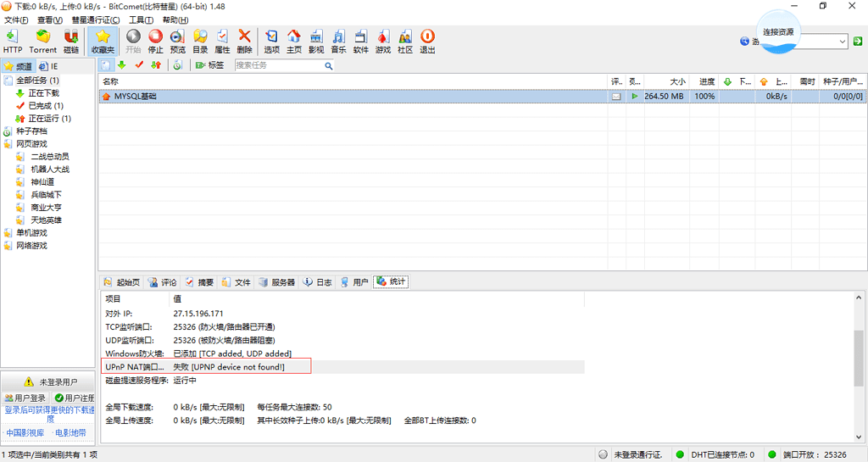Open a Torrent file via toolbar icon

(43, 41)
